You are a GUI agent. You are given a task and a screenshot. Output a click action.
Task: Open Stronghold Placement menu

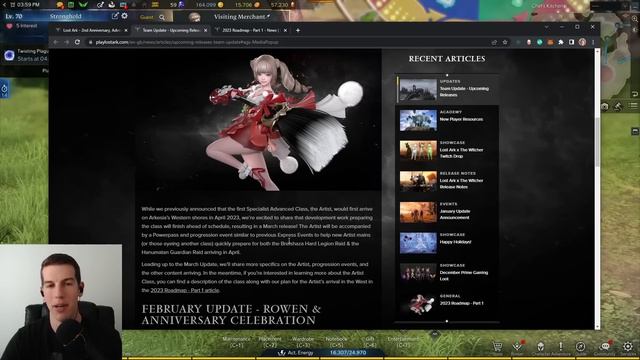tap(270, 342)
